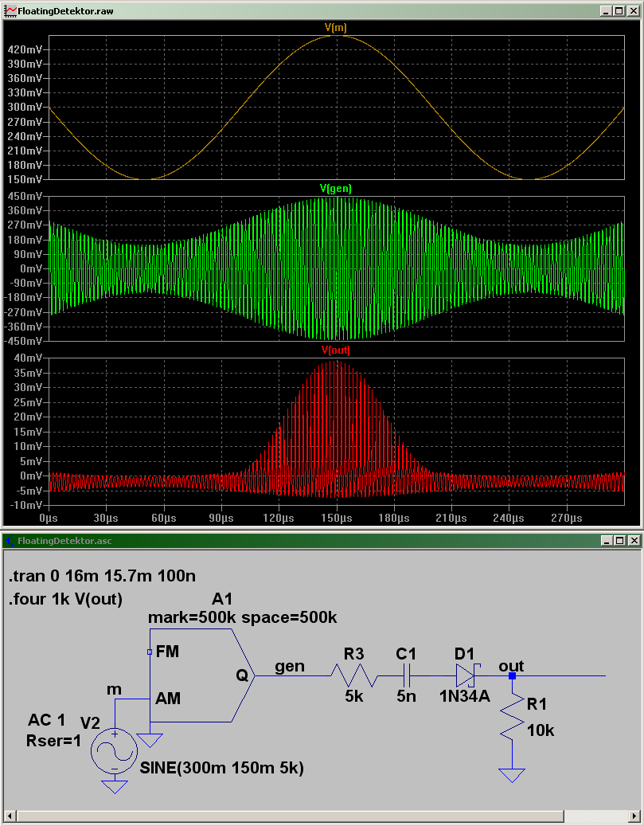Select the modulator A1 block symbol
The width and height of the screenshot is (644, 826).
tap(201, 676)
